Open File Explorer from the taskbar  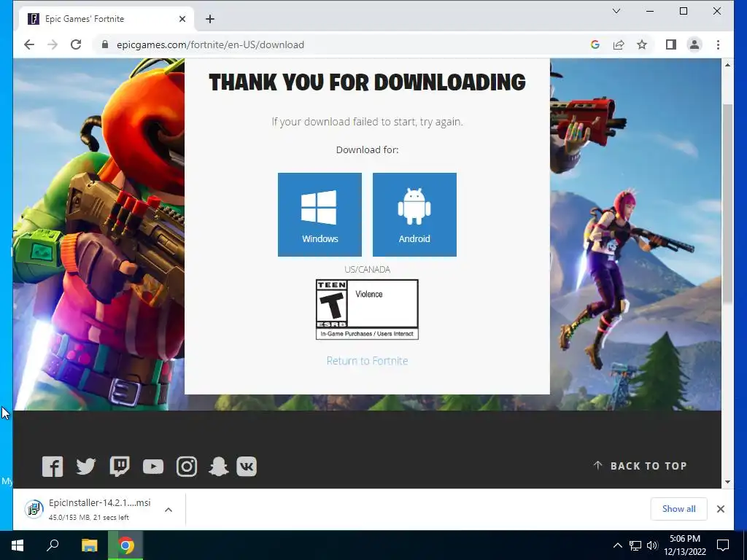coord(89,545)
